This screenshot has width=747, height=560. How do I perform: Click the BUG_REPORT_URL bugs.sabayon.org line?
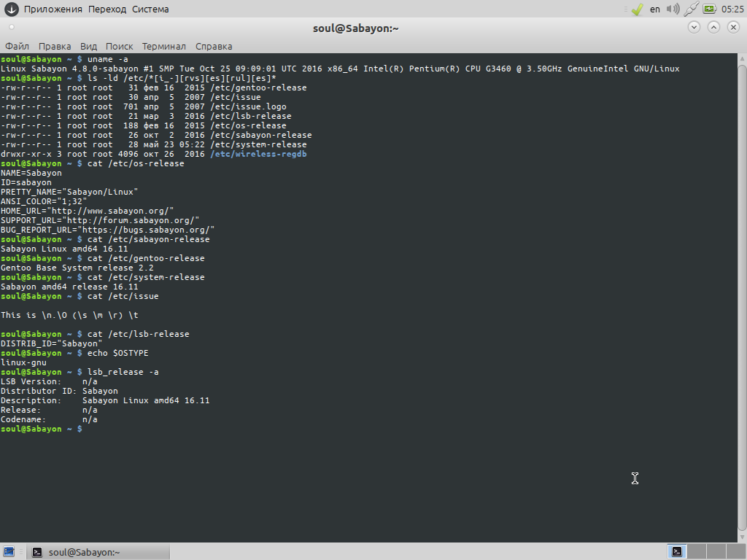(x=108, y=230)
